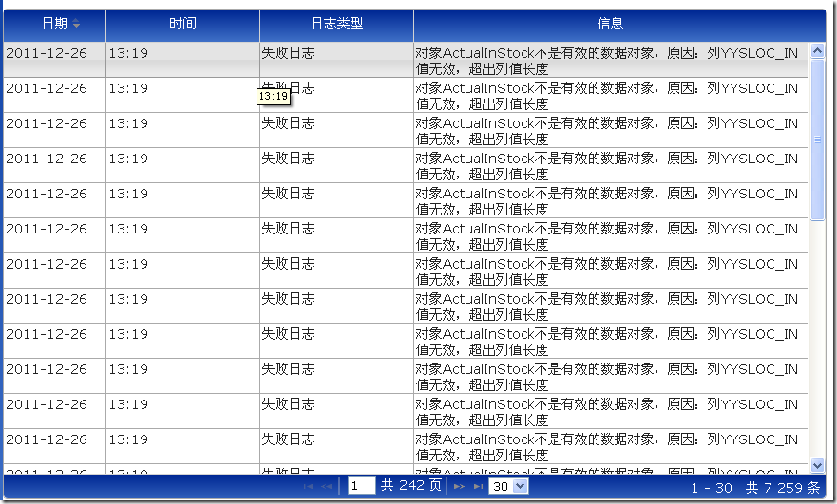Go to the first page of logs
This screenshot has height=504, width=837.
[x=308, y=486]
